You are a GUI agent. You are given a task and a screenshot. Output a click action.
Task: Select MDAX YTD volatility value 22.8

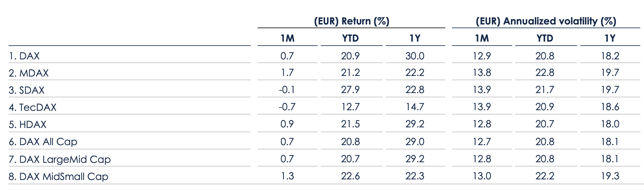tap(545, 73)
